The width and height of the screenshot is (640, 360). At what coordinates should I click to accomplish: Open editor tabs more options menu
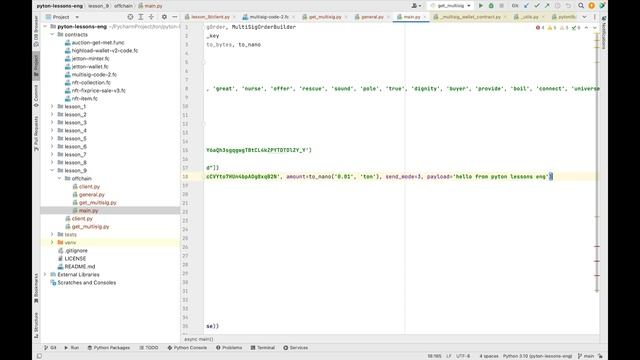pos(595,17)
